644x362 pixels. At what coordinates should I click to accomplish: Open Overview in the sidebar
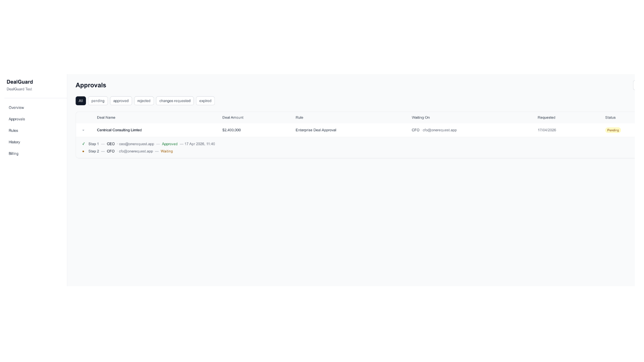(16, 108)
